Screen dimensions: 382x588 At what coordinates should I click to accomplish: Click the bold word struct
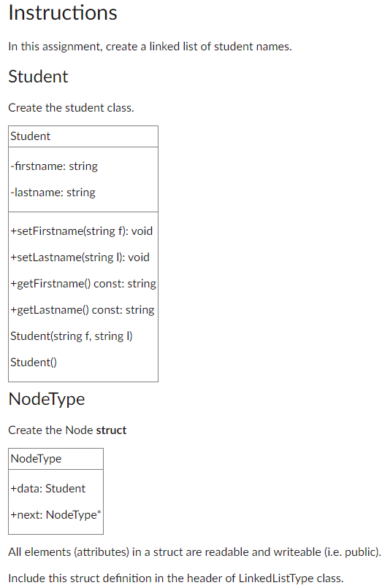[111, 430]
